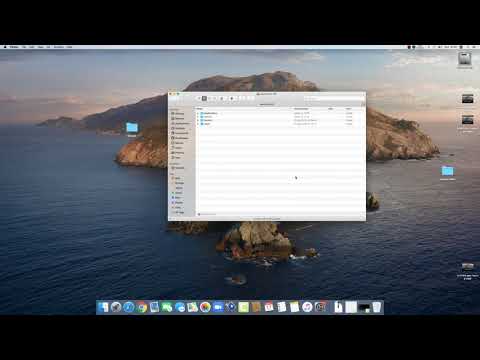Launch Google Chrome from the Dock
The width and height of the screenshot is (480, 360).
tap(142, 307)
